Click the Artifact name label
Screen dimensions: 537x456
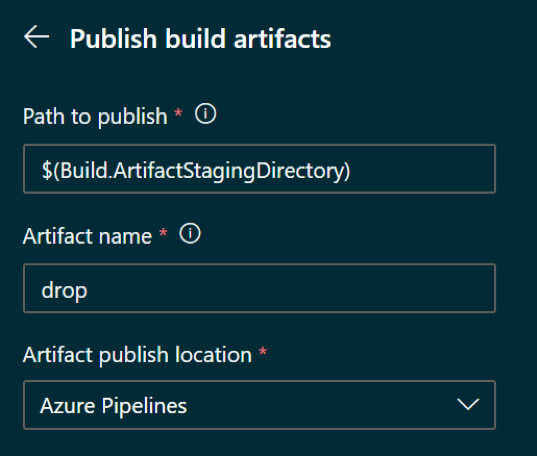tap(87, 236)
